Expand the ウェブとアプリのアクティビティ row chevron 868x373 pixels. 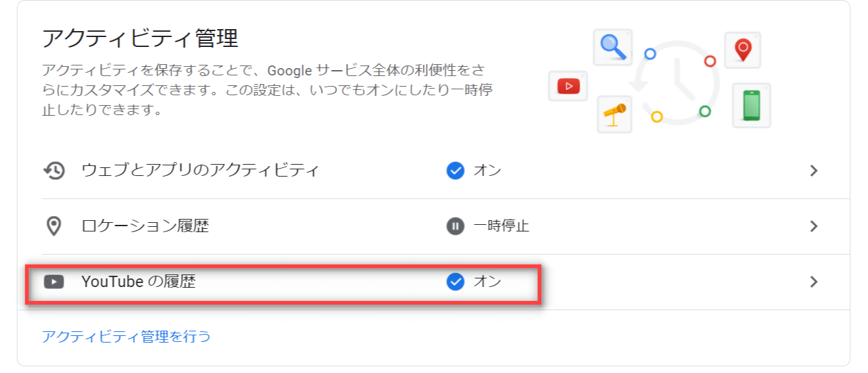point(814,171)
